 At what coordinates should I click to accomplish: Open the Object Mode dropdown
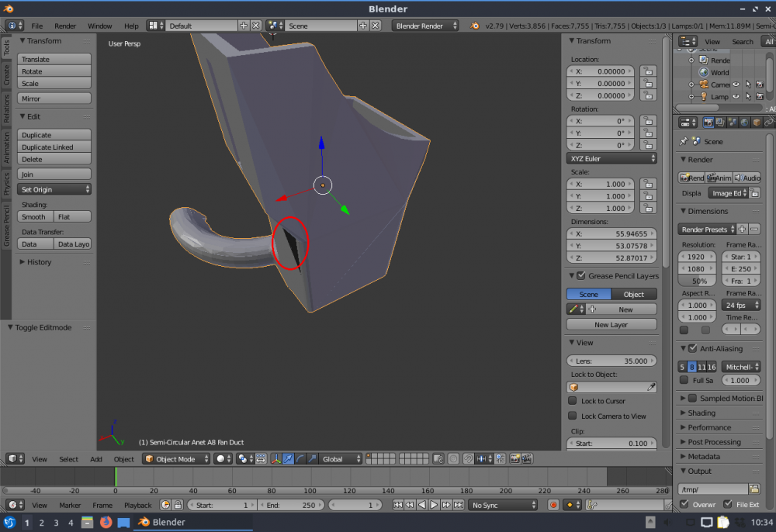[176, 459]
